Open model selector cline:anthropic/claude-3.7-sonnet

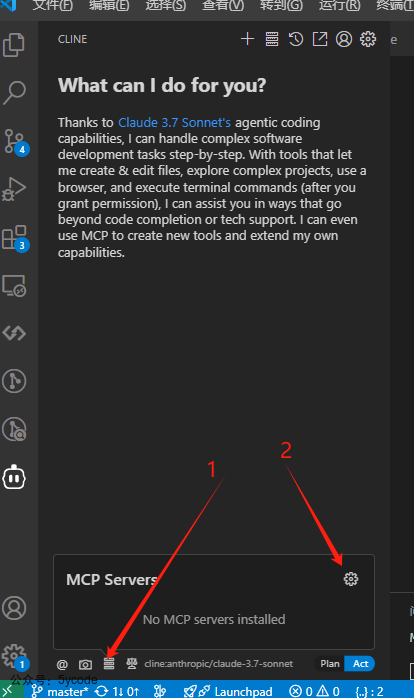pos(219,664)
